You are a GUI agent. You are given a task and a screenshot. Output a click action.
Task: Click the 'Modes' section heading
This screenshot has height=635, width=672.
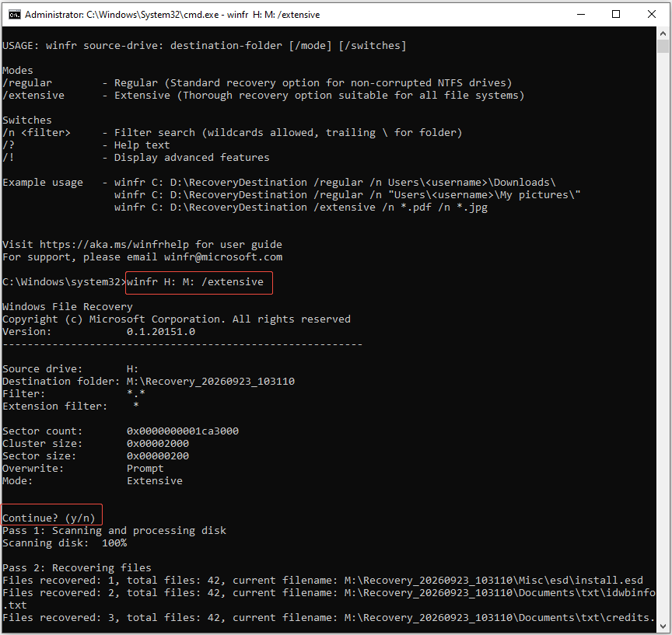tap(18, 70)
